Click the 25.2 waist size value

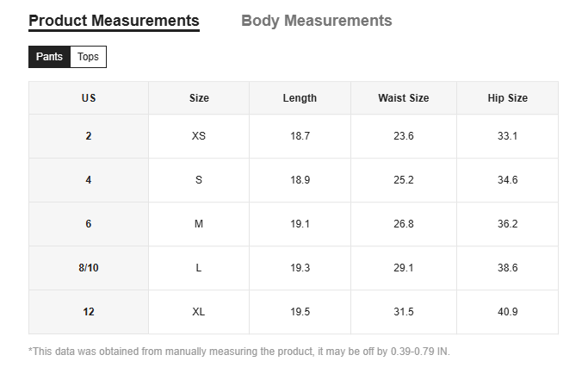coord(403,180)
